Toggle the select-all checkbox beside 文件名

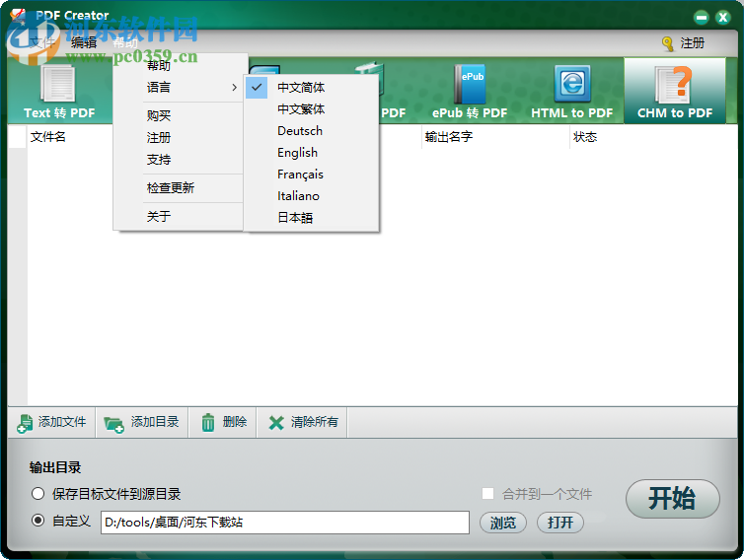tap(18, 137)
